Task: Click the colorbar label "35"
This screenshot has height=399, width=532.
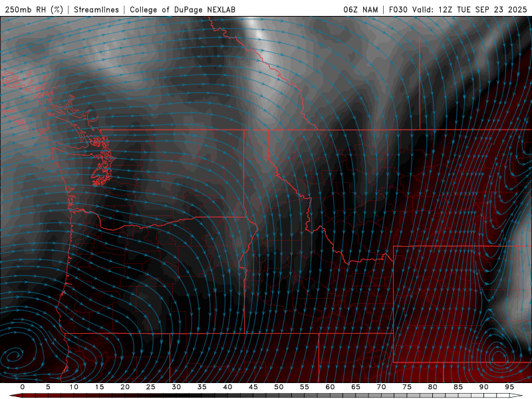Action: [202, 387]
